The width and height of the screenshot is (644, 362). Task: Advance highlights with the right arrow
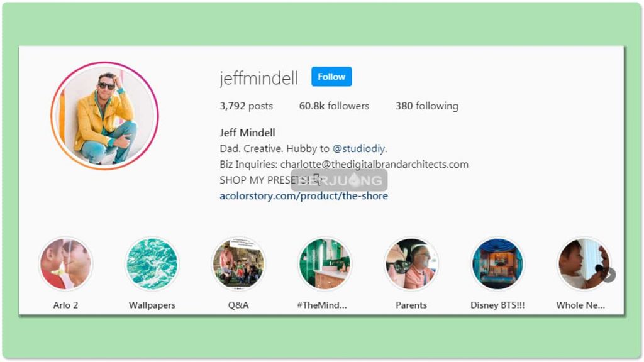pos(609,275)
